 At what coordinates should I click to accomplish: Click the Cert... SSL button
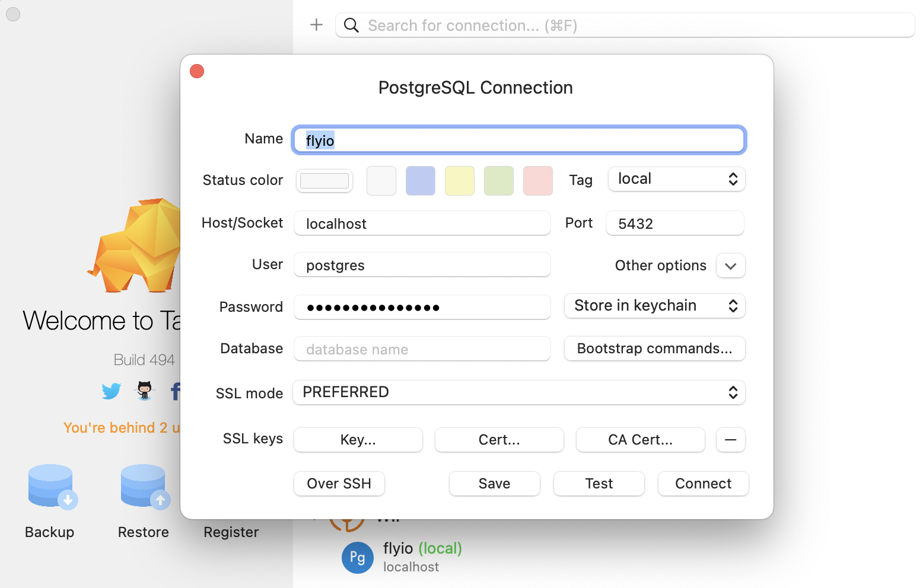499,440
